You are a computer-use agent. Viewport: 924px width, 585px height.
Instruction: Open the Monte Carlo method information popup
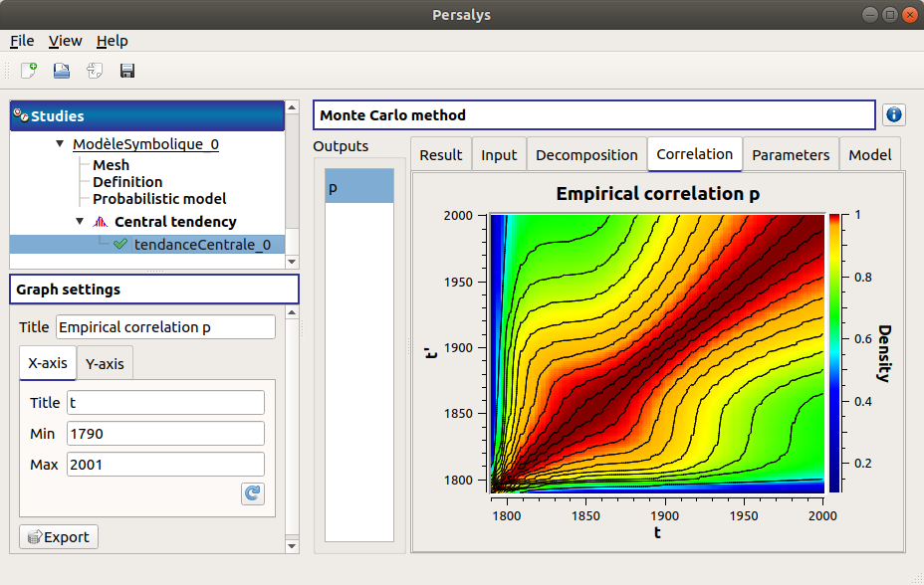click(x=893, y=114)
